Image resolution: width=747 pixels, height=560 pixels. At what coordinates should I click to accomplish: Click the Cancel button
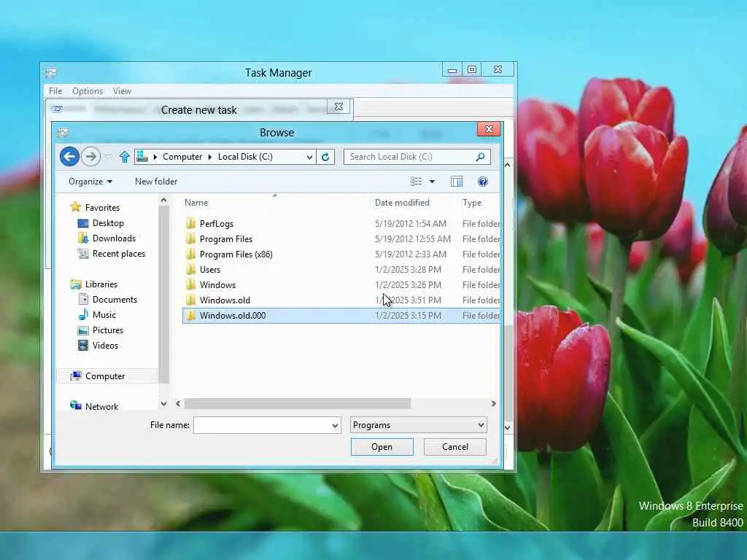(455, 447)
